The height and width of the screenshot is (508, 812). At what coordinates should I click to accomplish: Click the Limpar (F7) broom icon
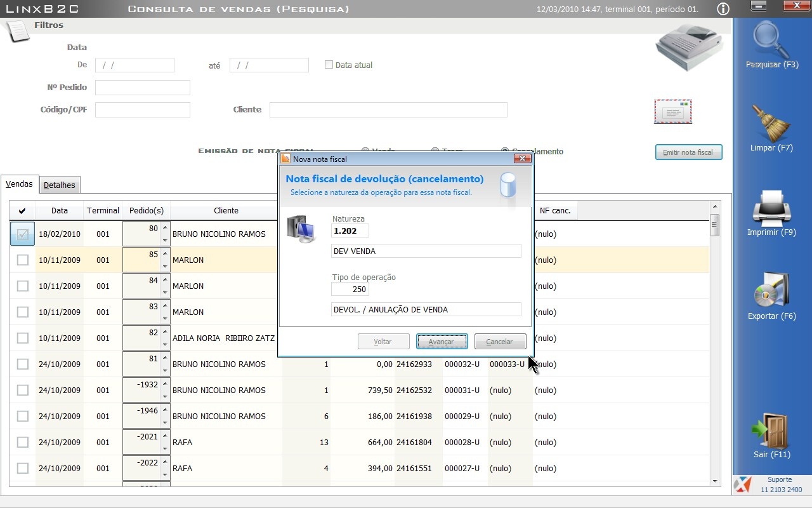771,124
